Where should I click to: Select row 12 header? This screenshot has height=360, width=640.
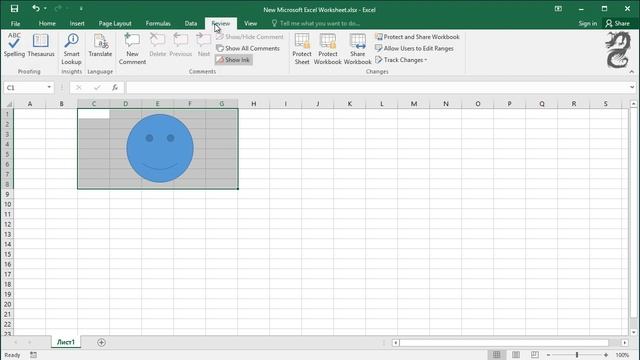point(7,224)
